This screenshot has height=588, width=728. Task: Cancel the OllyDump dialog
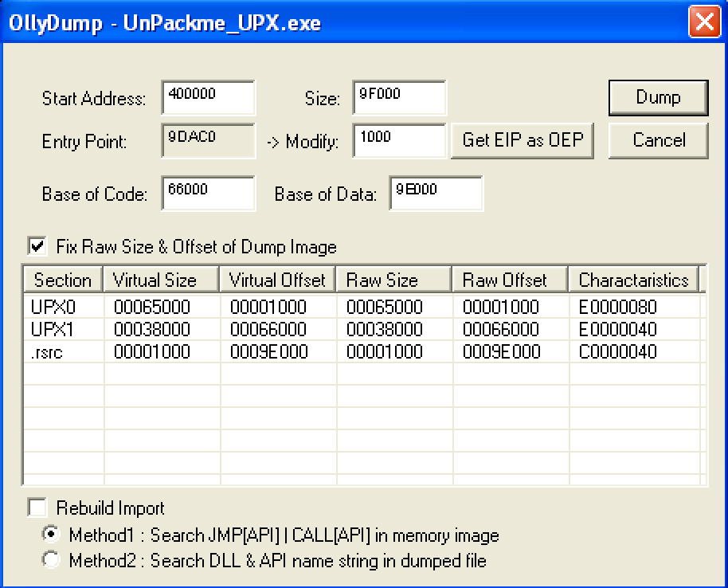click(x=659, y=140)
